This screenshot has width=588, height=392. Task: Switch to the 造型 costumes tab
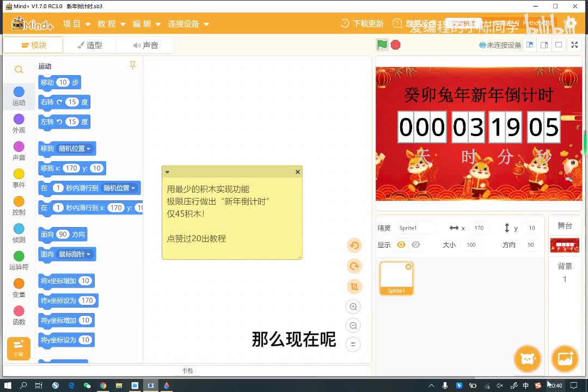click(x=90, y=45)
